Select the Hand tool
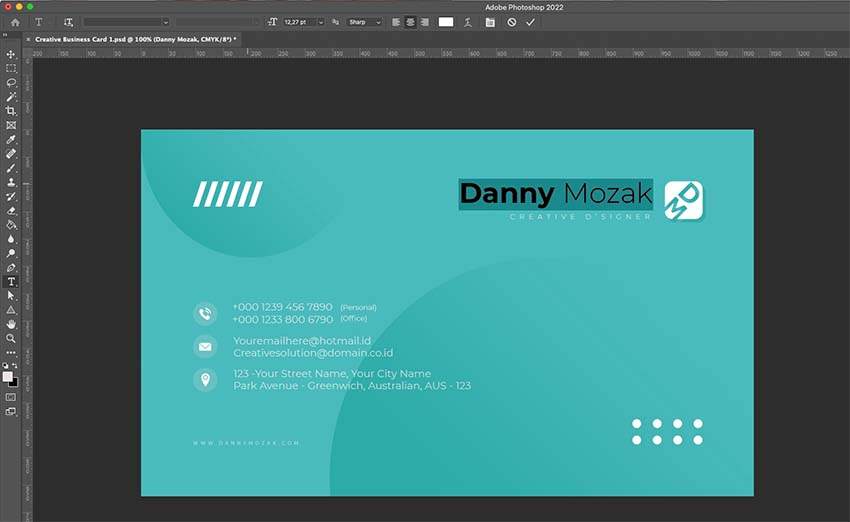 pos(11,324)
